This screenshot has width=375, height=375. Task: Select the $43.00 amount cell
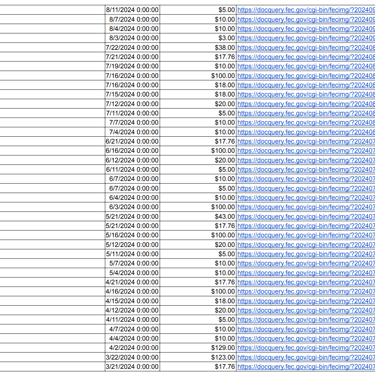click(x=198, y=216)
